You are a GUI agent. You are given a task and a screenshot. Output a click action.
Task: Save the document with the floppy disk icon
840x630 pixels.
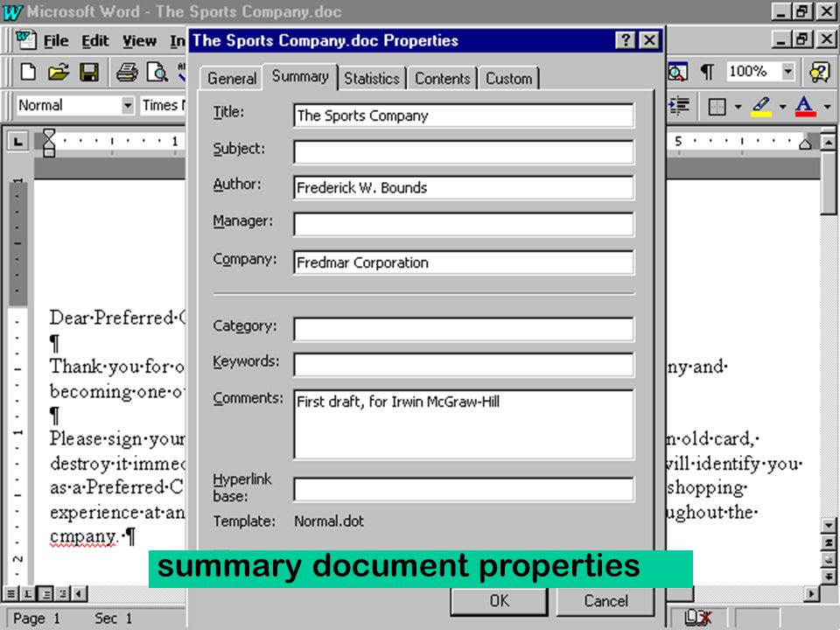(89, 72)
